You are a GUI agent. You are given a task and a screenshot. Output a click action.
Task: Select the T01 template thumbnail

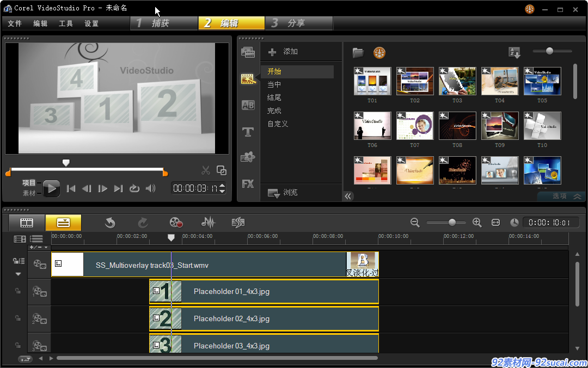372,81
